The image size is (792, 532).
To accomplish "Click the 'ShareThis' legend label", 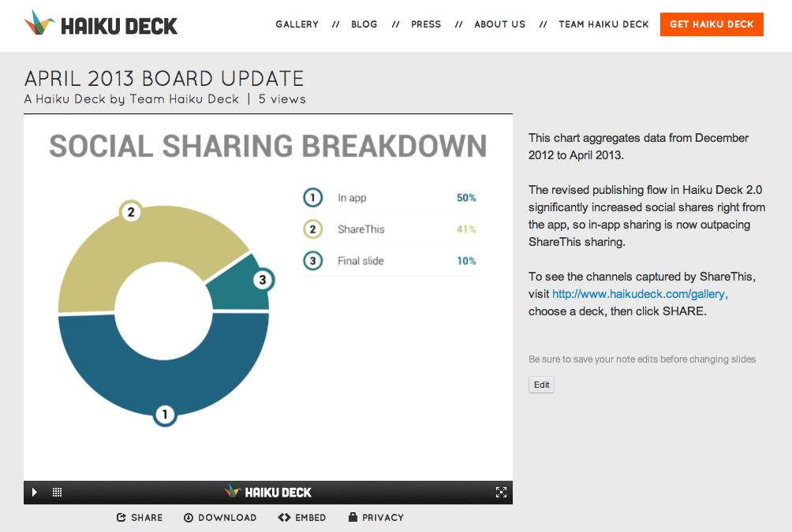I will click(361, 229).
